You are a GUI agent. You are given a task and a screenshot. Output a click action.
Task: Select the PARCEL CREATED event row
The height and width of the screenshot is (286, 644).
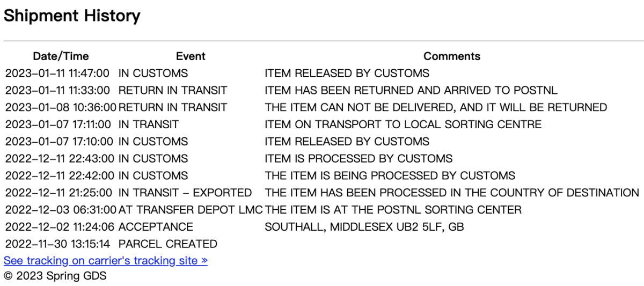(x=322, y=244)
